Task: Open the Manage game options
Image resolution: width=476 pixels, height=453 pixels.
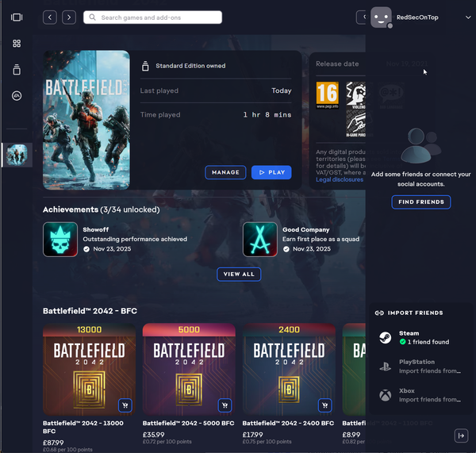Action: pyautogui.click(x=225, y=172)
